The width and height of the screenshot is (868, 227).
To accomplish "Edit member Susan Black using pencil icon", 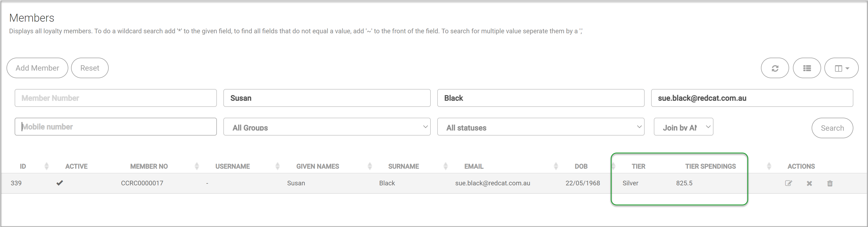I will (x=789, y=183).
